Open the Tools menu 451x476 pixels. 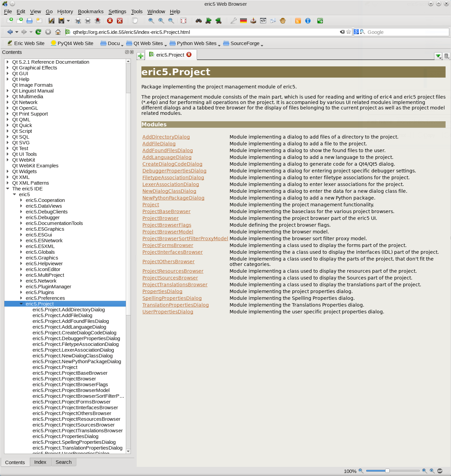point(137,12)
